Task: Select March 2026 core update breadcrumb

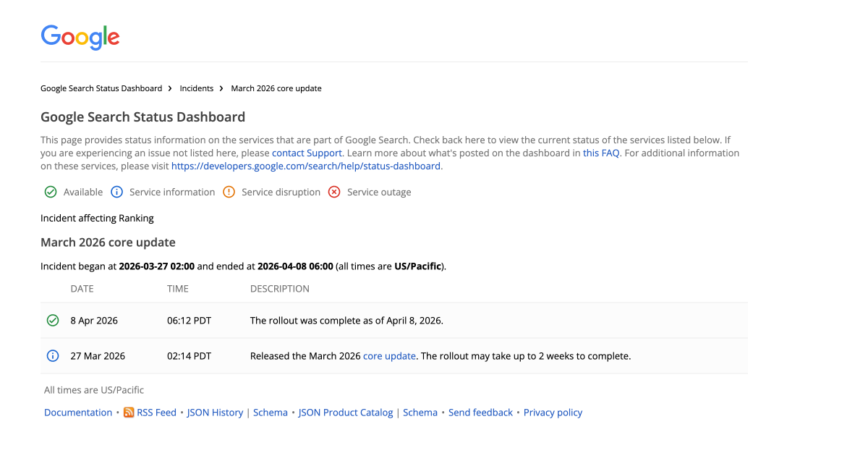Action: click(x=276, y=88)
